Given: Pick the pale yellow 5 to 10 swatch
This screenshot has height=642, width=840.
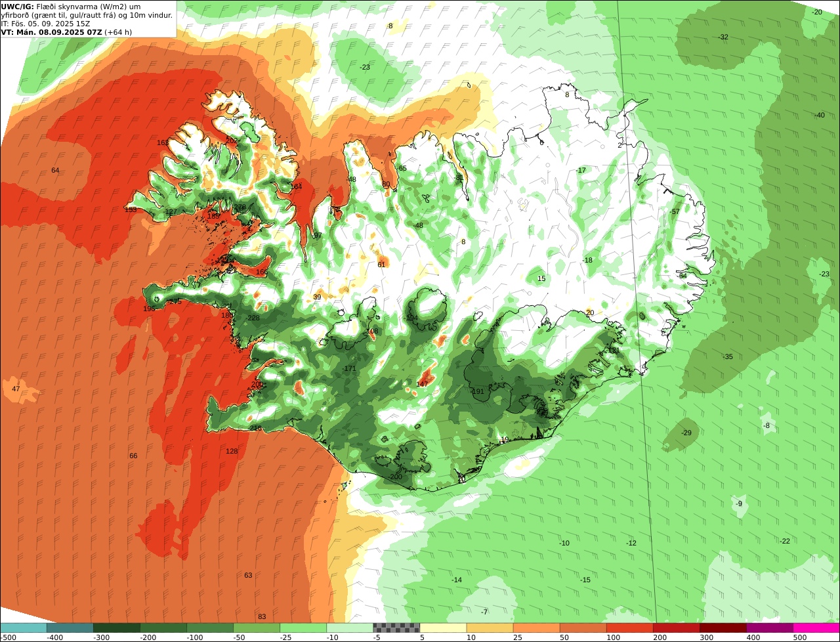Looking at the screenshot, I should click(443, 628).
